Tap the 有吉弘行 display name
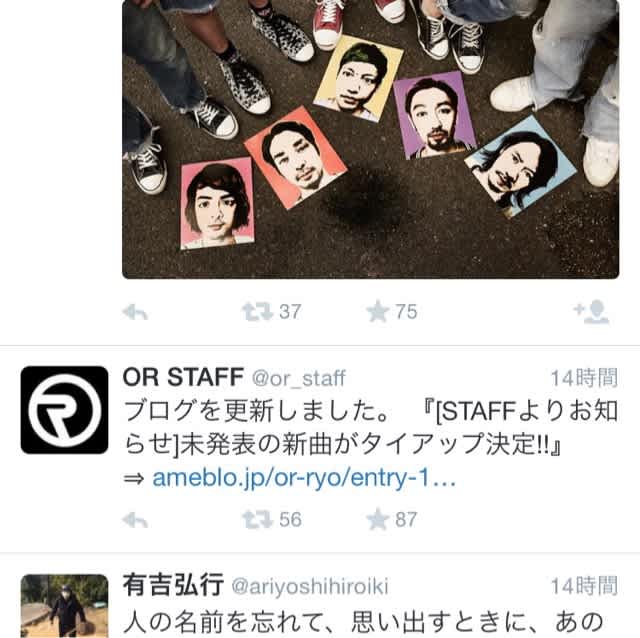The image size is (640, 638). coord(173,585)
